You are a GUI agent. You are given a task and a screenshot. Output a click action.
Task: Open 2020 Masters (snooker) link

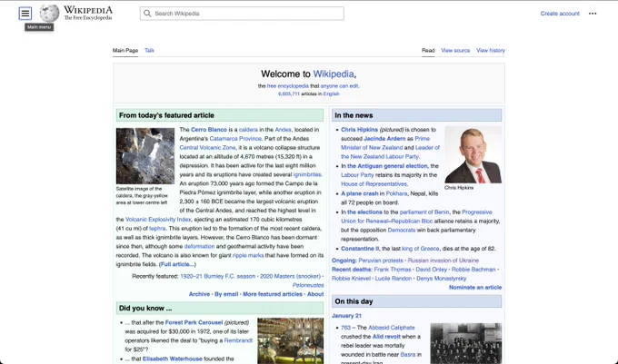coord(290,276)
